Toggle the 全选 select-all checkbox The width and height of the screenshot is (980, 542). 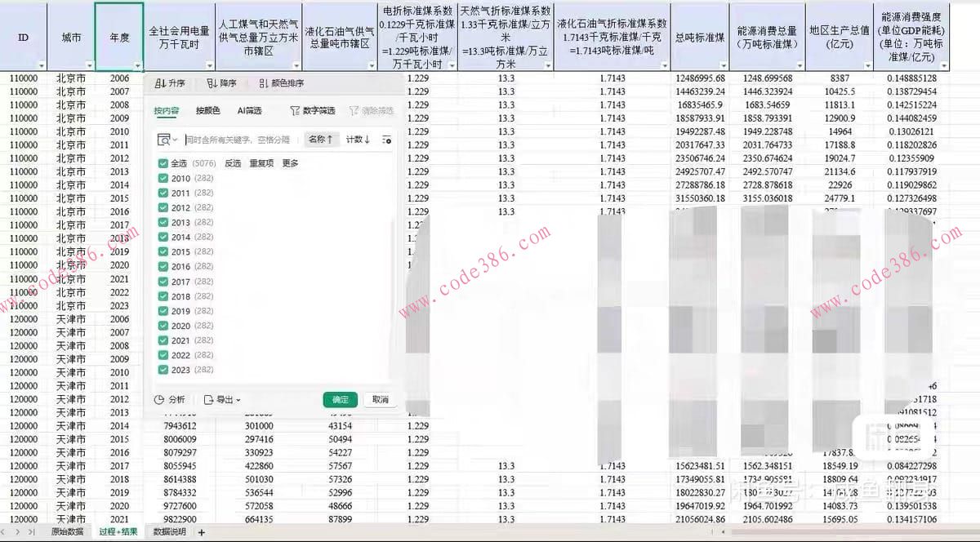point(163,163)
